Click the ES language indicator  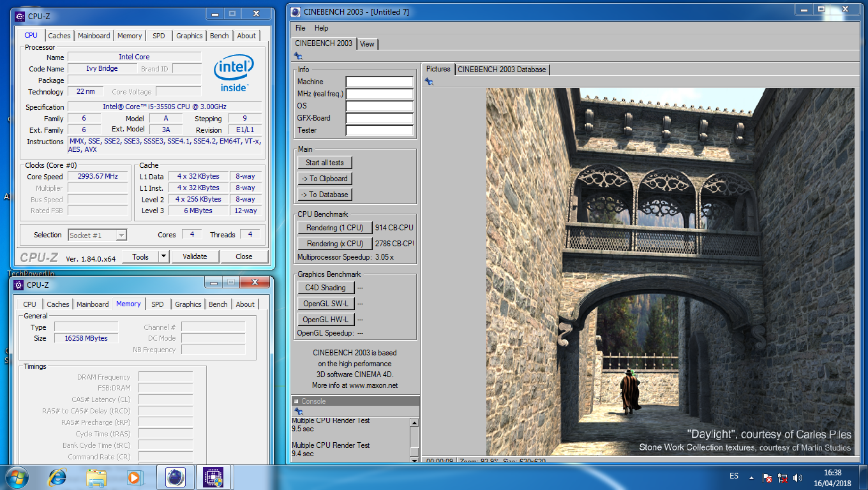tap(734, 476)
